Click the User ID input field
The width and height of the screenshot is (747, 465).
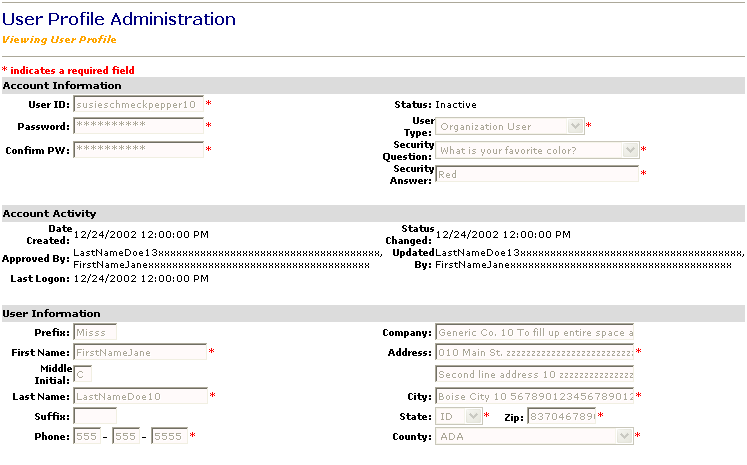pos(138,103)
